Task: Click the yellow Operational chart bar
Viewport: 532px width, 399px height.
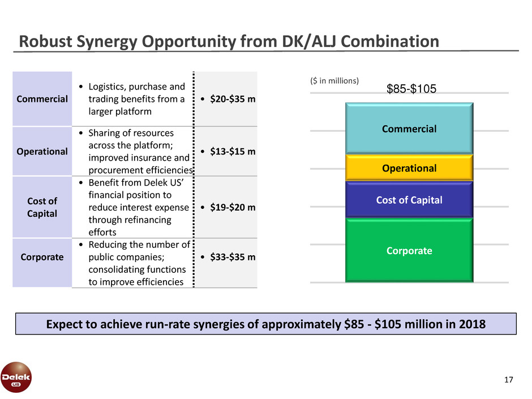Action: coord(409,168)
